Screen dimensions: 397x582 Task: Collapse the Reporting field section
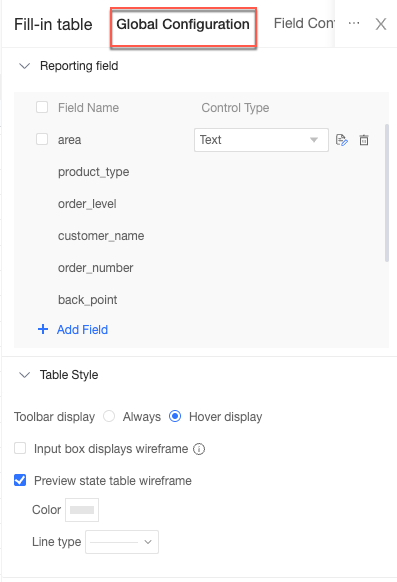pos(24,66)
